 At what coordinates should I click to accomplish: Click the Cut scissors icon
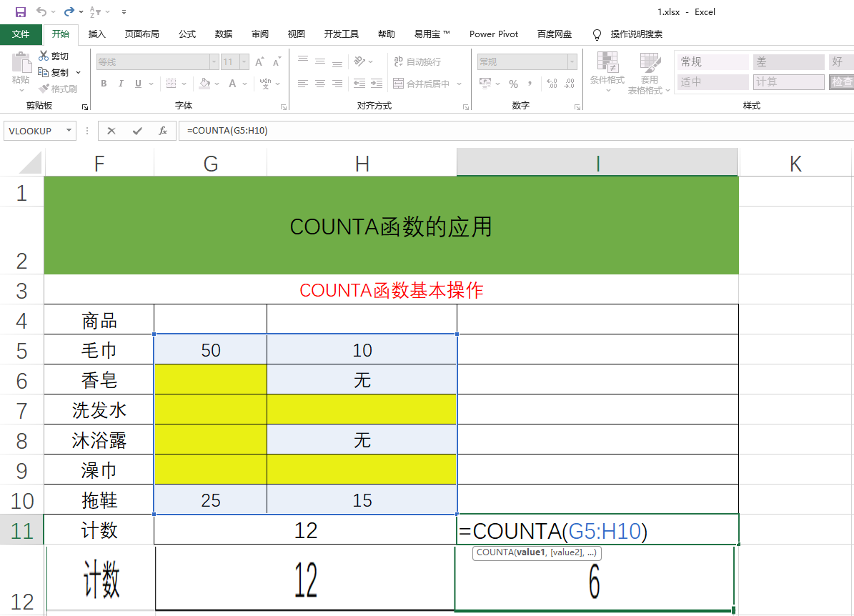[44, 56]
